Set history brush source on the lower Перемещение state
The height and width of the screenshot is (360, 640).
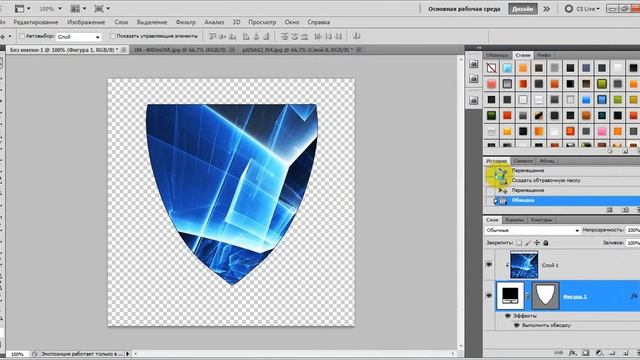pyautogui.click(x=489, y=190)
